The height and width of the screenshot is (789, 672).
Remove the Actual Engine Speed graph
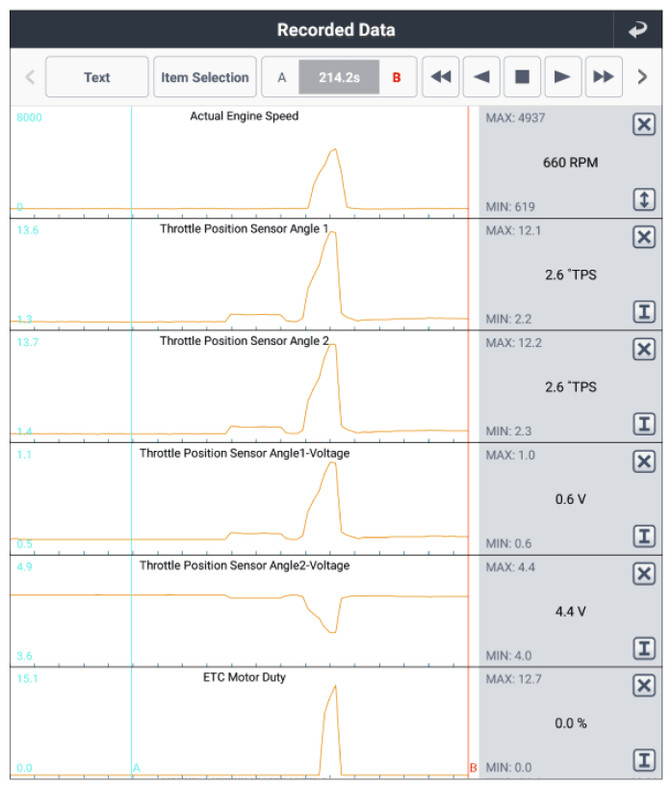(644, 124)
